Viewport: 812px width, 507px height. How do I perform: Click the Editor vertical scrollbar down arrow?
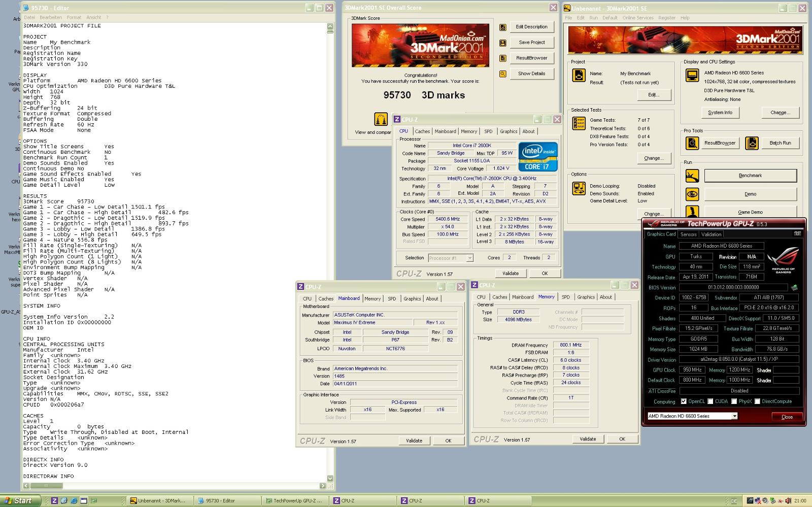[330, 478]
